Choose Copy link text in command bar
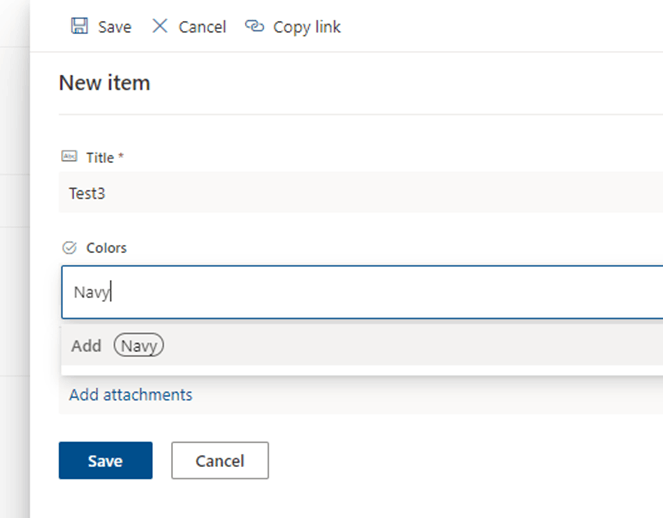 [x=307, y=27]
